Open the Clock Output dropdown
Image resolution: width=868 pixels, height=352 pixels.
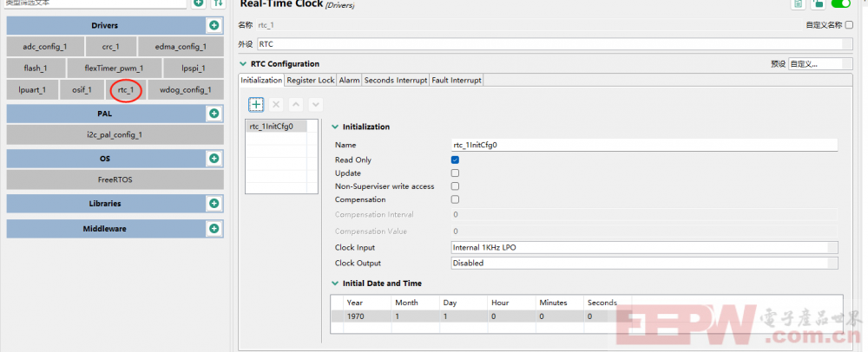pos(644,263)
